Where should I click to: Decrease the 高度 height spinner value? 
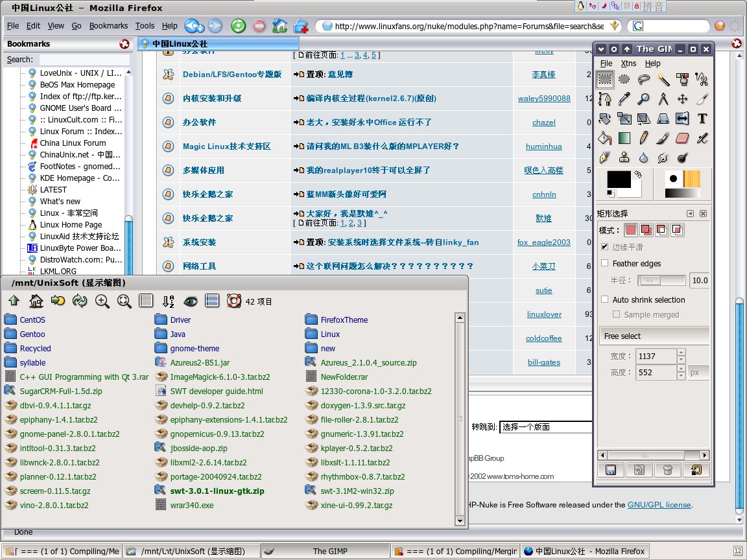pyautogui.click(x=682, y=376)
